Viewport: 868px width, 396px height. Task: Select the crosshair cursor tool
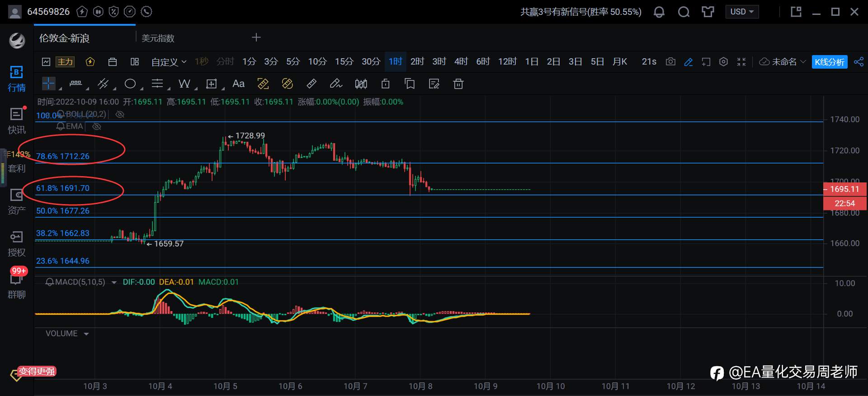[48, 84]
